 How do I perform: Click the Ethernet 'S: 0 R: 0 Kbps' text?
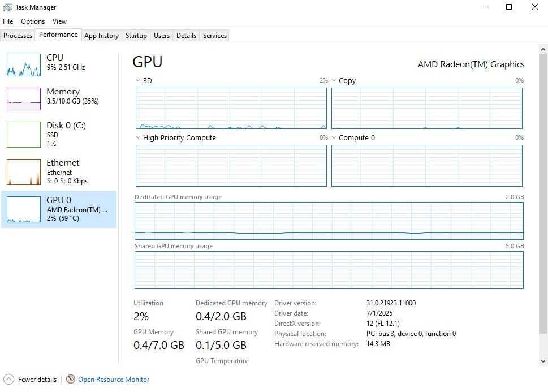tap(67, 181)
